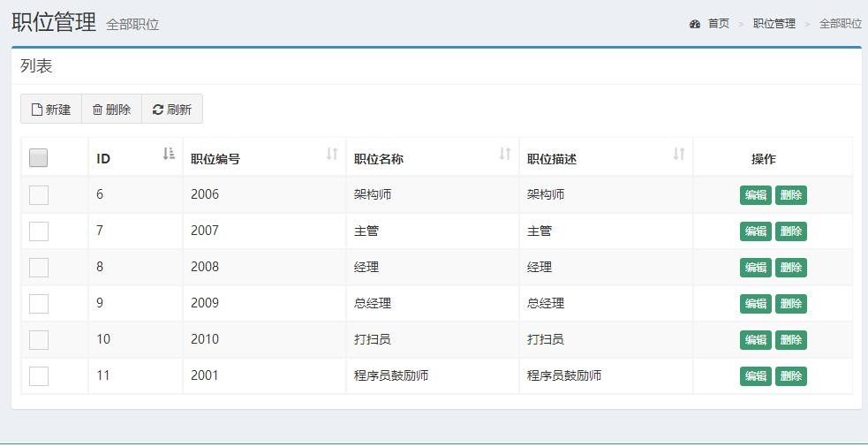Delete the 主管 row
868x447 pixels.
pyautogui.click(x=791, y=231)
